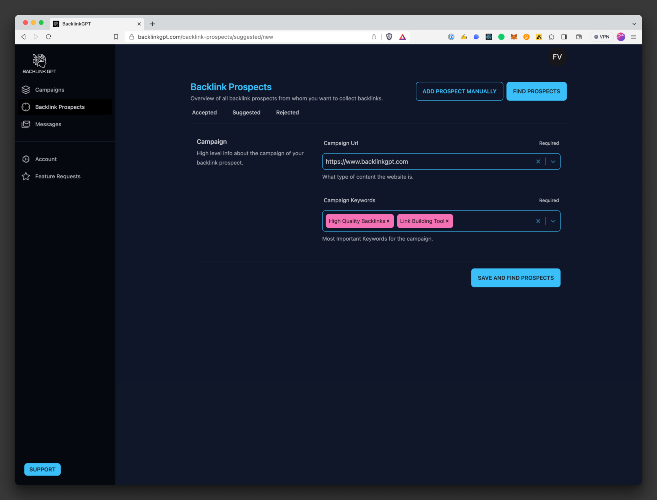
Task: Click the React DevTools extension icon
Action: click(489, 37)
